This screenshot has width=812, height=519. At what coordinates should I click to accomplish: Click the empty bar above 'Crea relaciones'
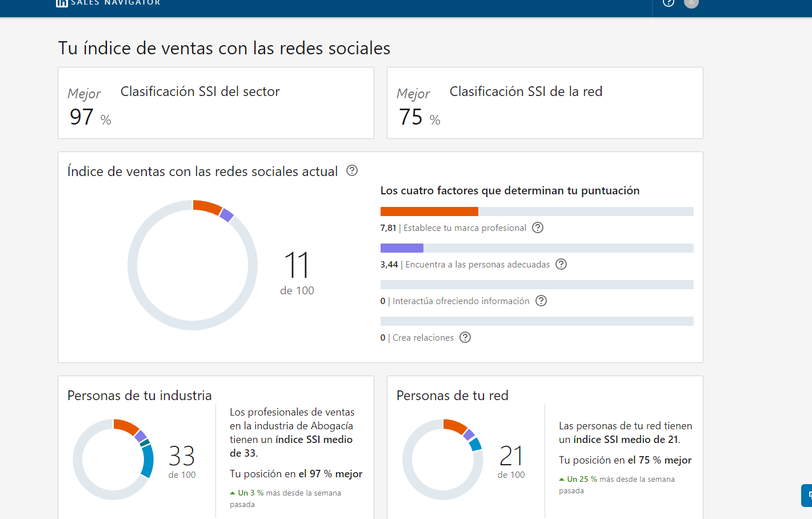pyautogui.click(x=537, y=321)
